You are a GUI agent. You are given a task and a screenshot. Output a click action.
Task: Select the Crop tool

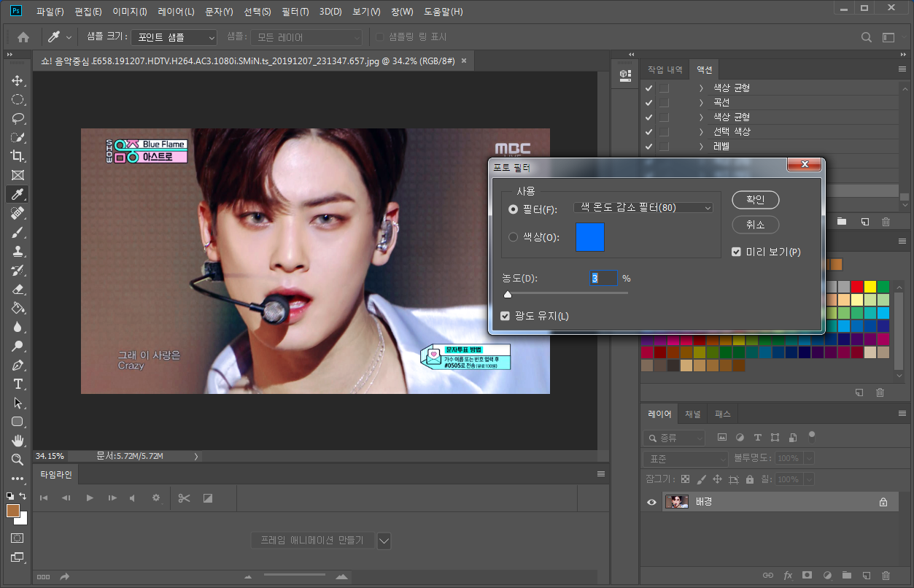tap(18, 156)
